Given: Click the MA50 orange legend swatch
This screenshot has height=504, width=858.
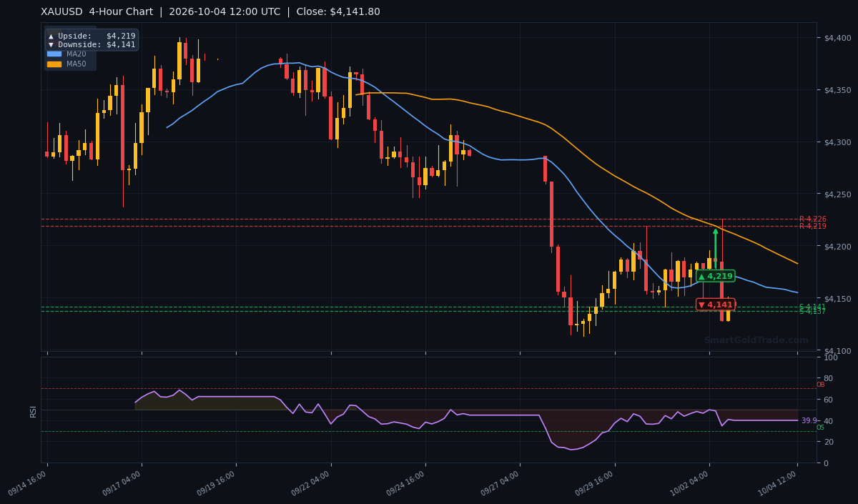Looking at the screenshot, I should point(54,64).
